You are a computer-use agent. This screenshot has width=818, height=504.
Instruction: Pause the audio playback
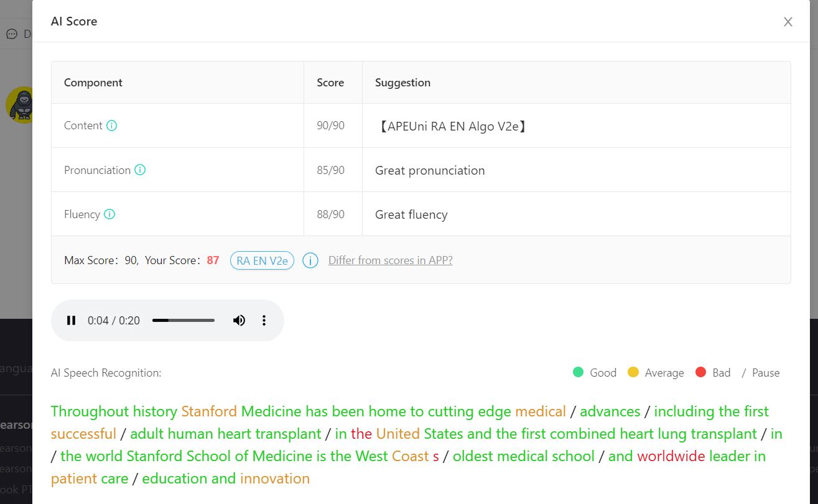point(72,321)
